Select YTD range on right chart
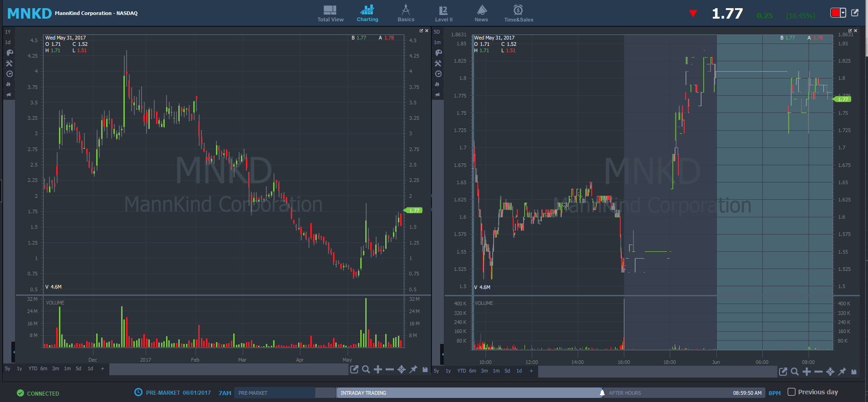The image size is (868, 402). (461, 371)
